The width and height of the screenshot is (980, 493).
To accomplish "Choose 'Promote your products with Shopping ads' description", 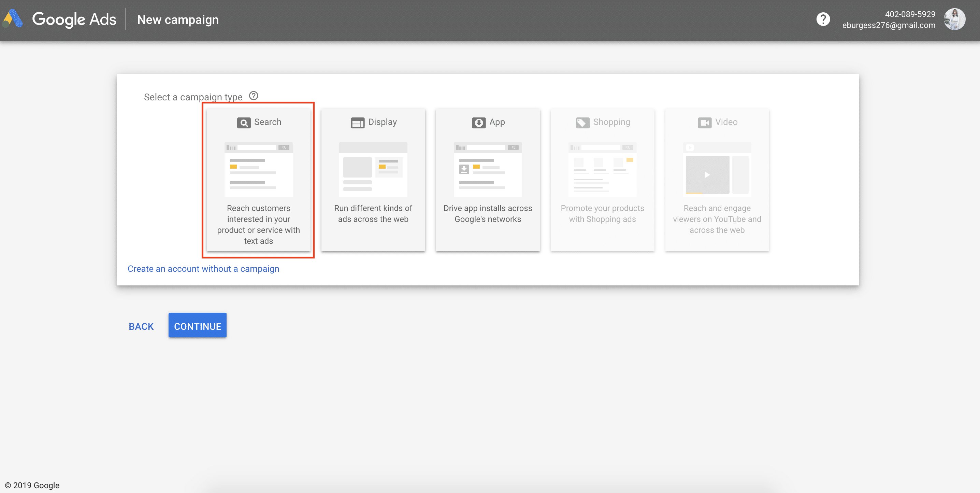I will coord(602,214).
